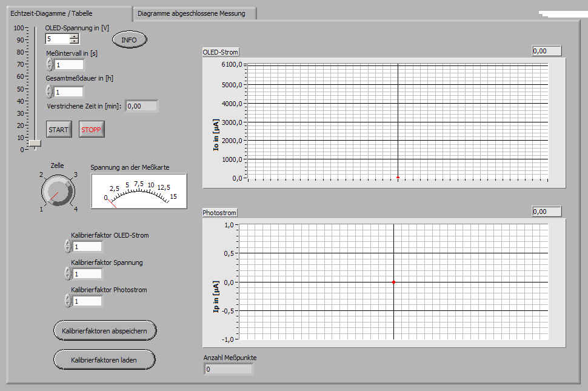Click the Zelle rotary selector knob

point(58,192)
